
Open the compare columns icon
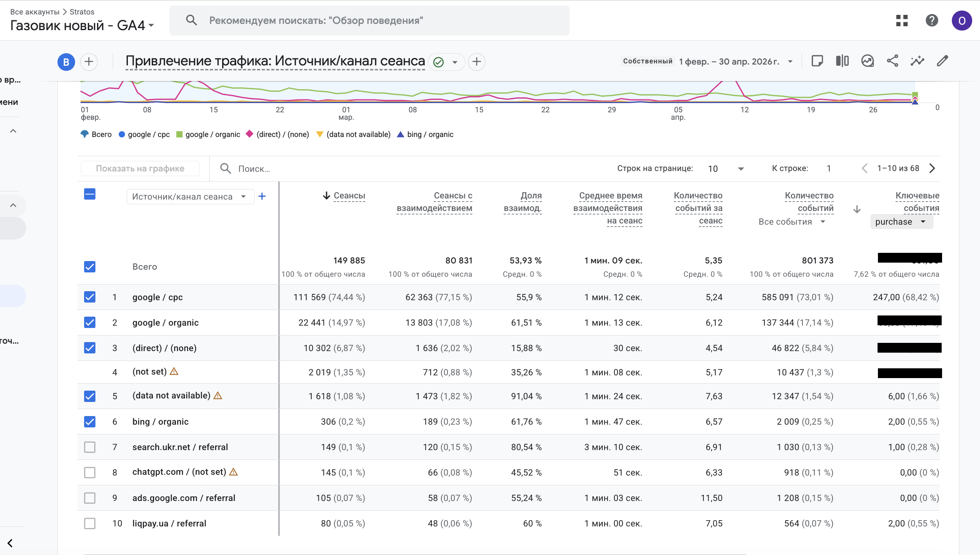842,61
